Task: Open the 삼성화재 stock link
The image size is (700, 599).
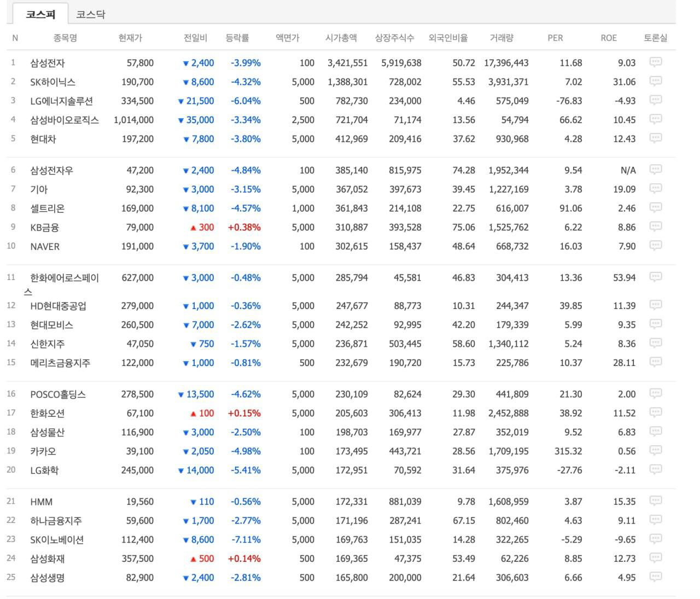Action: (48, 559)
